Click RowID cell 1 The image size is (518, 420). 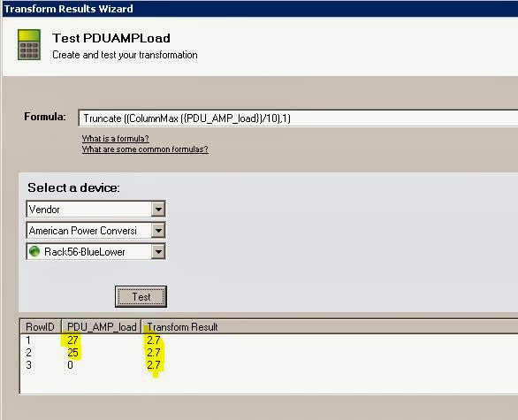(28, 340)
